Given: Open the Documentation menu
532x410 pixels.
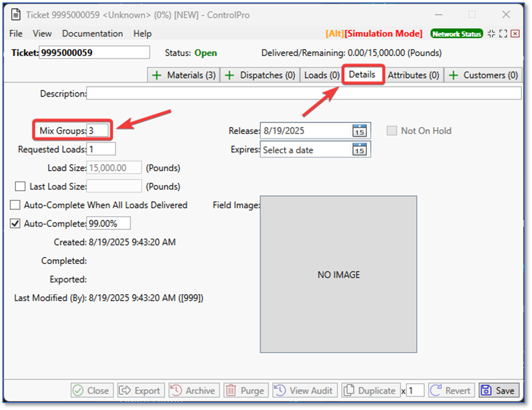Looking at the screenshot, I should [x=92, y=34].
